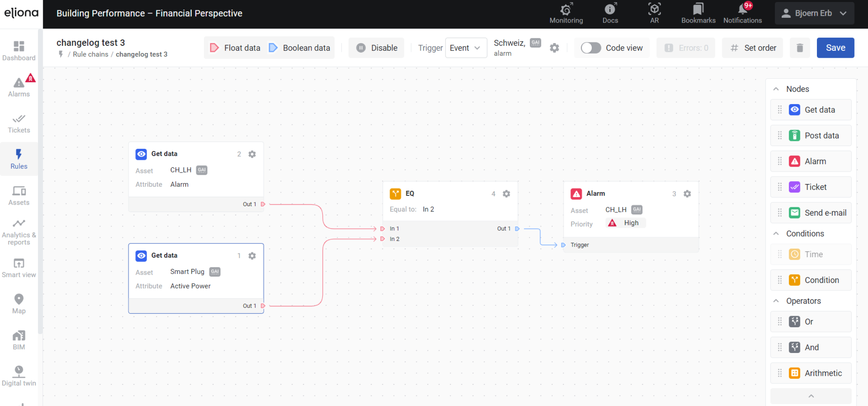Save the rule chain
This screenshot has height=406, width=868.
(835, 48)
